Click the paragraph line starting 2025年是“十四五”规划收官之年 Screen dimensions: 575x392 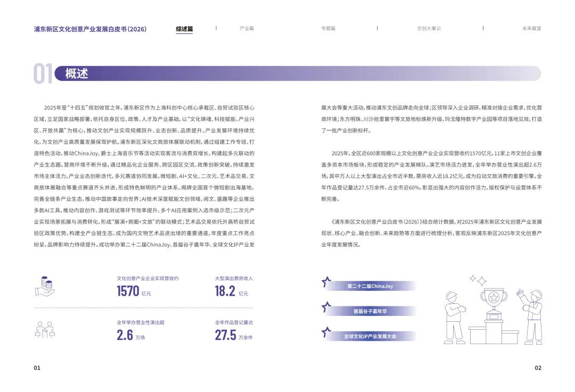[149, 108]
